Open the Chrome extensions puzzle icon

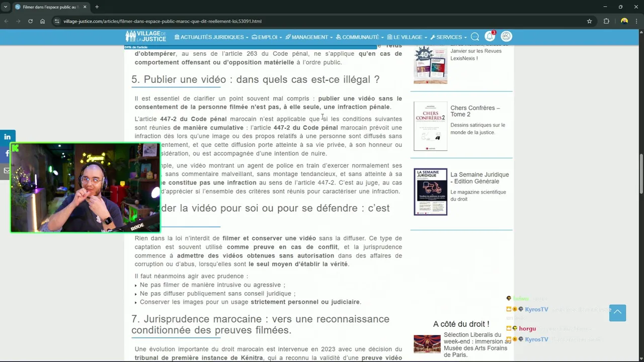coord(606,21)
